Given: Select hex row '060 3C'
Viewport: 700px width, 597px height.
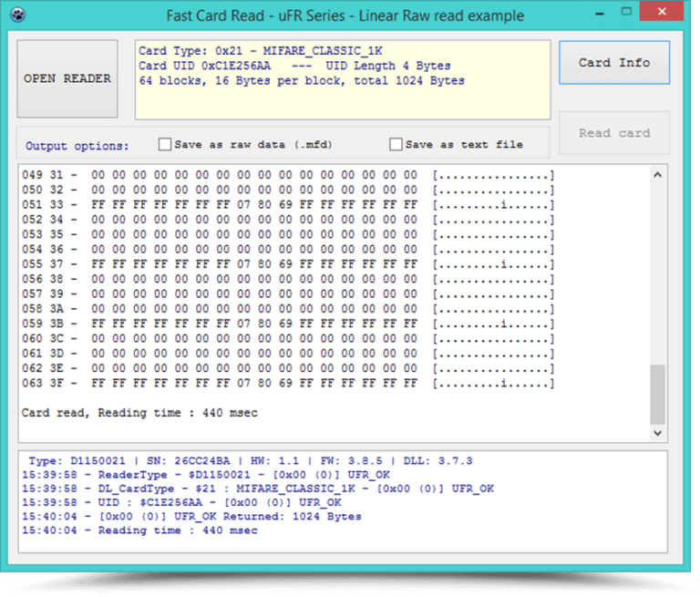Looking at the screenshot, I should point(288,338).
